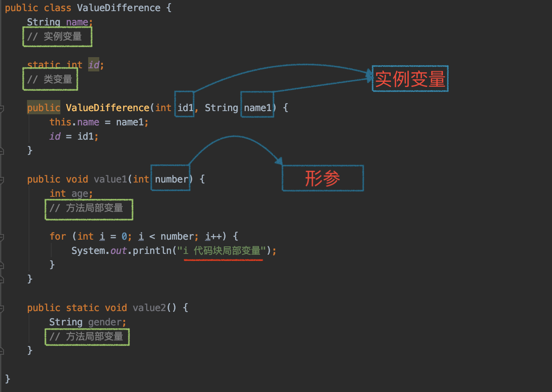Click 'i++' in the for loop
Image resolution: width=552 pixels, height=392 pixels.
213,236
